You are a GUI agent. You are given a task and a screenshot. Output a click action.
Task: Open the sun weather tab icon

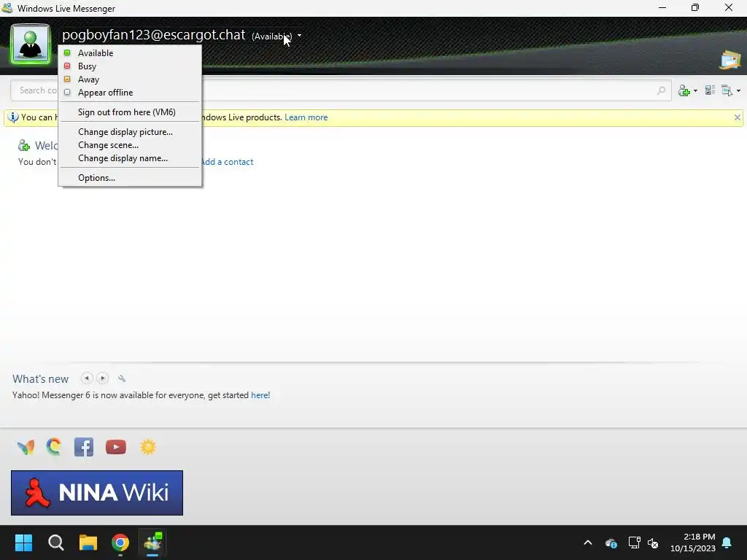(x=147, y=447)
